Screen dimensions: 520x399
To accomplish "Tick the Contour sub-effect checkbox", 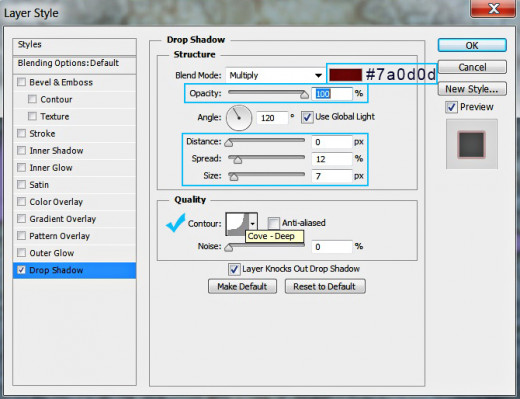I will [32, 99].
